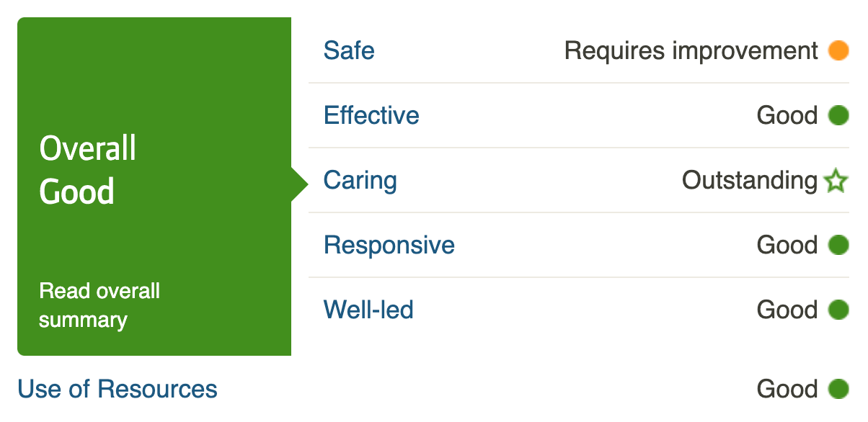Click the Good rating text for Effective

click(x=787, y=115)
